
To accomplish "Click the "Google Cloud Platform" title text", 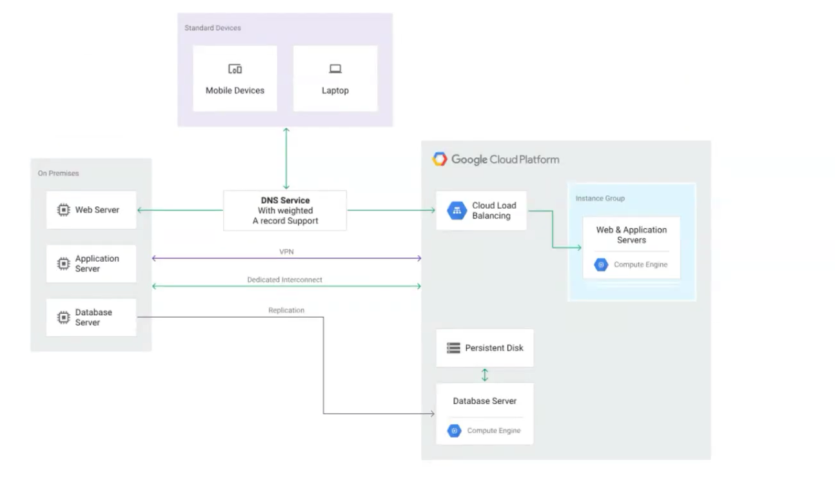I will [x=506, y=159].
